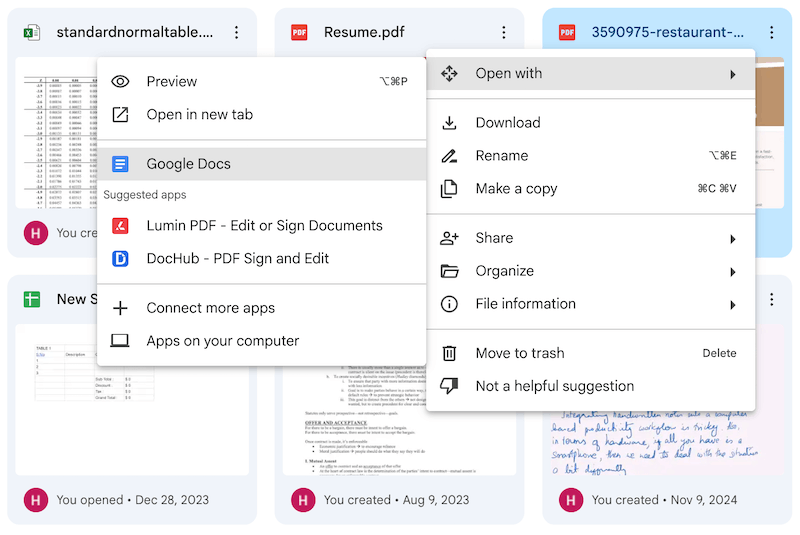800x535 pixels.
Task: Choose Apps on your computer
Action: [x=261, y=341]
